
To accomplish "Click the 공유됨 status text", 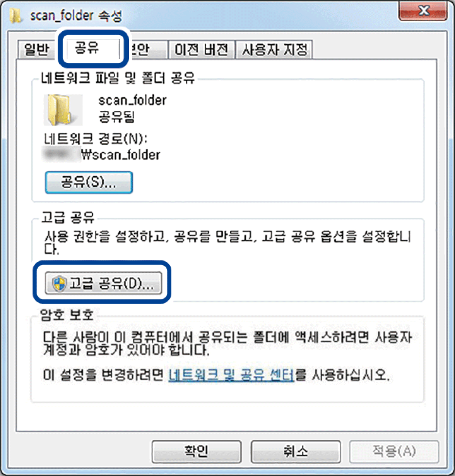I will [117, 117].
